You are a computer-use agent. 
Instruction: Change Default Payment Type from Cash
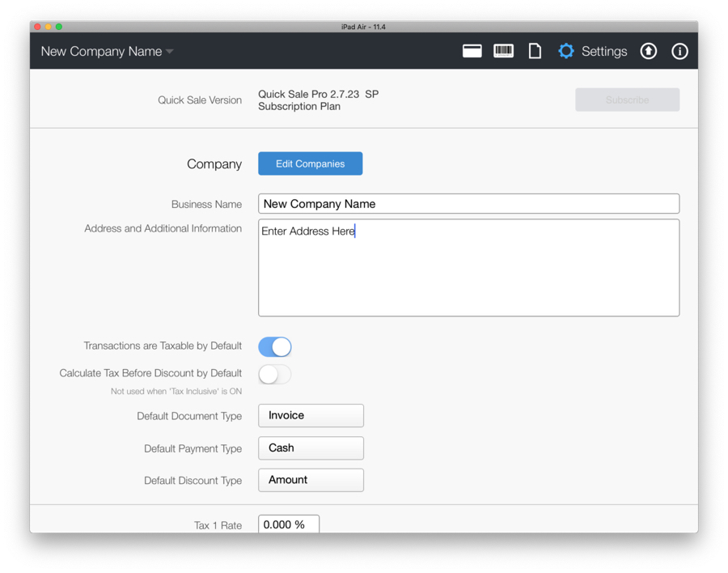[x=311, y=448]
